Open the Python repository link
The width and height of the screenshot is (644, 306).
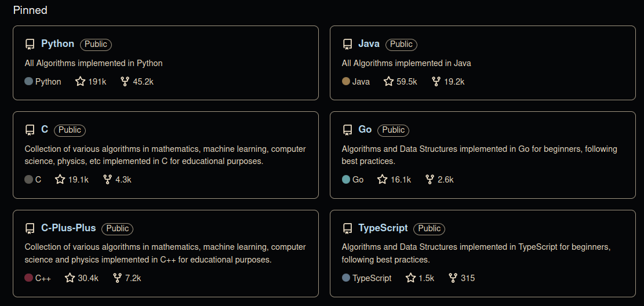tap(58, 44)
